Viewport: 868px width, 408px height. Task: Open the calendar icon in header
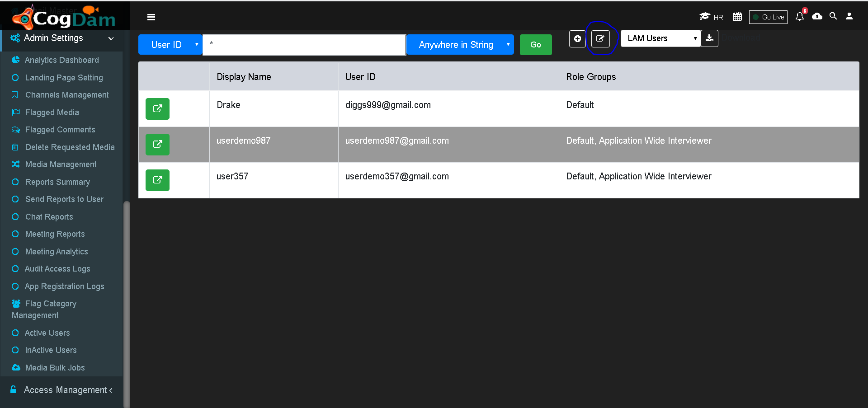pos(737,17)
